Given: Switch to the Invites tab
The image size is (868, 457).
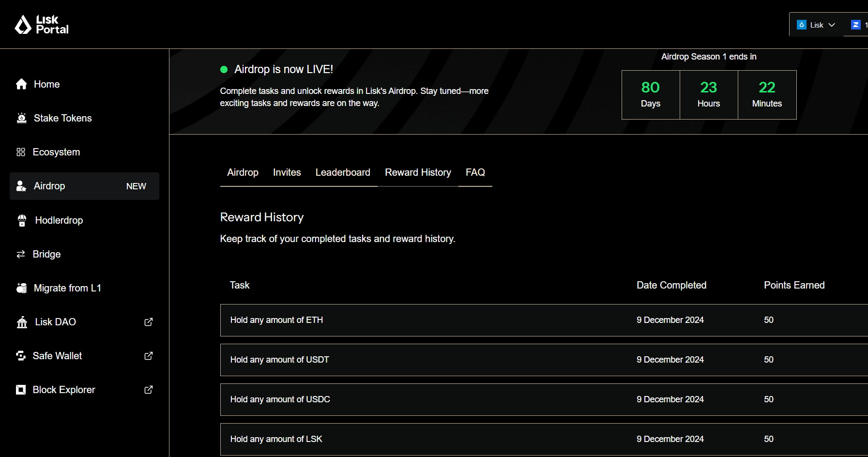Looking at the screenshot, I should tap(287, 172).
